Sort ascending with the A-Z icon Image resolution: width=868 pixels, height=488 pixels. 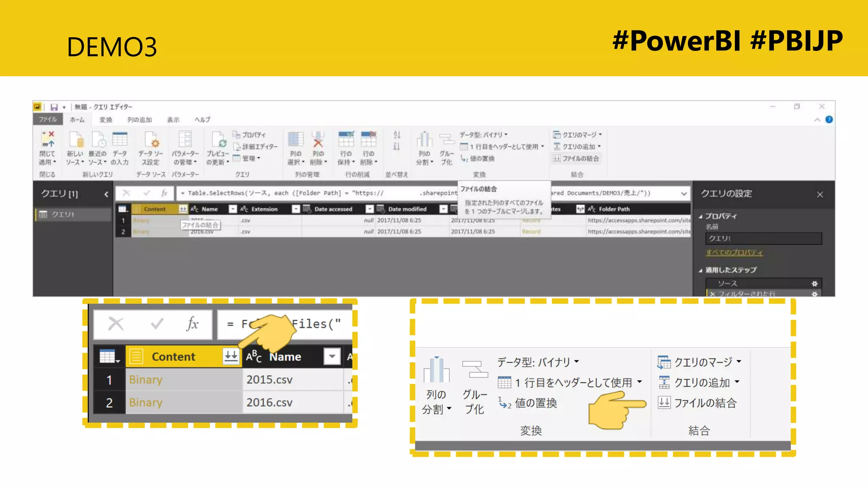coord(397,135)
